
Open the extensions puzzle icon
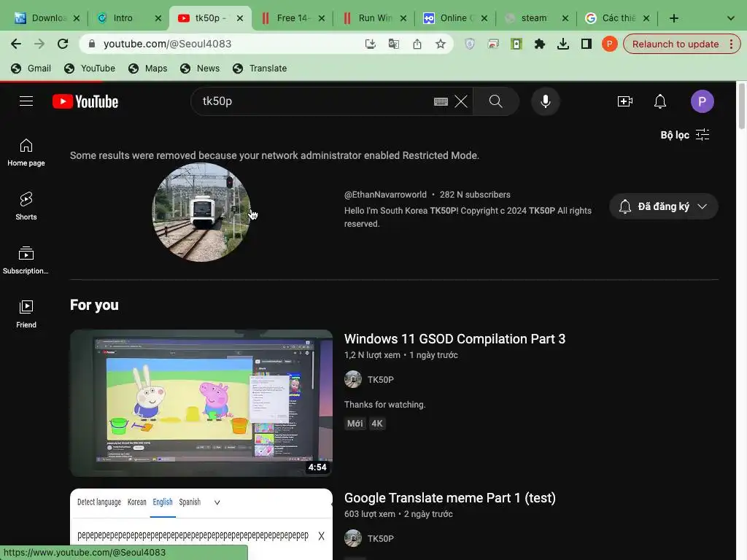(539, 44)
